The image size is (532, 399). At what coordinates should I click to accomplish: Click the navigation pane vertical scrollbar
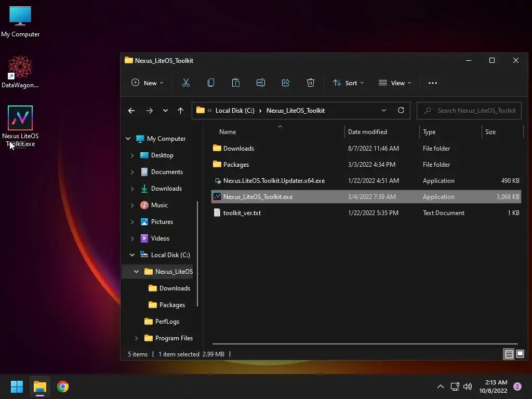197,254
